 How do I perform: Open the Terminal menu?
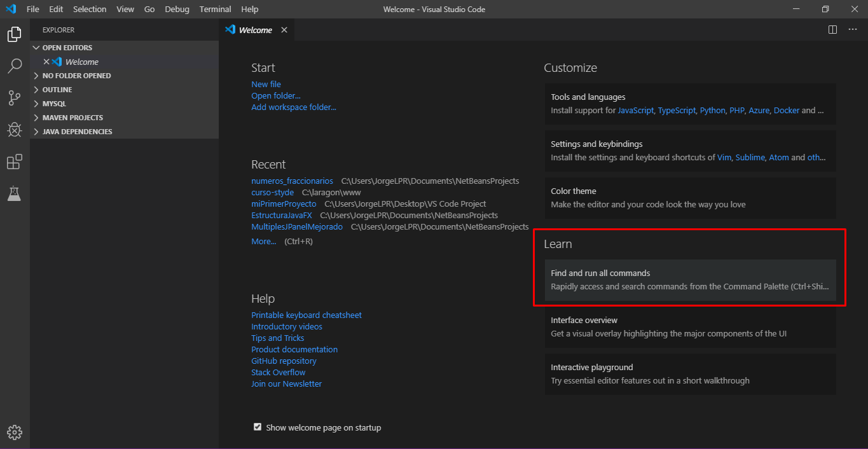(x=215, y=9)
